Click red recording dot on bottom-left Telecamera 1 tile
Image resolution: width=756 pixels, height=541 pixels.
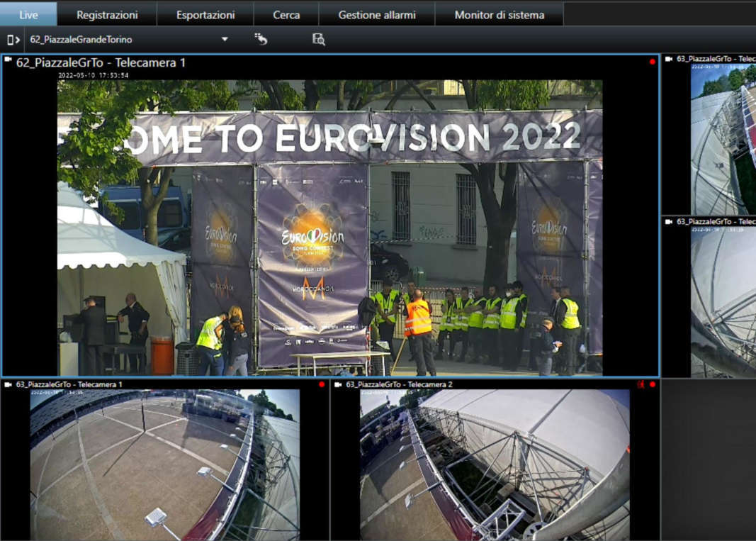(x=322, y=384)
